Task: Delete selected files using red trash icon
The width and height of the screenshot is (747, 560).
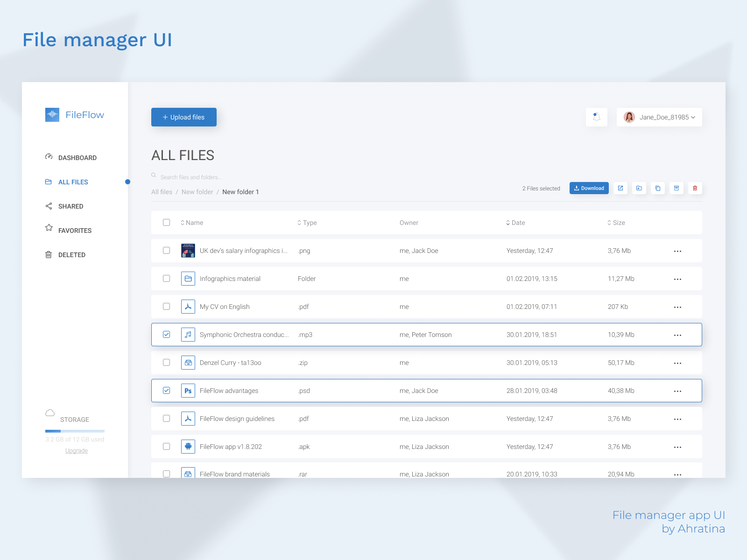Action: coord(695,188)
